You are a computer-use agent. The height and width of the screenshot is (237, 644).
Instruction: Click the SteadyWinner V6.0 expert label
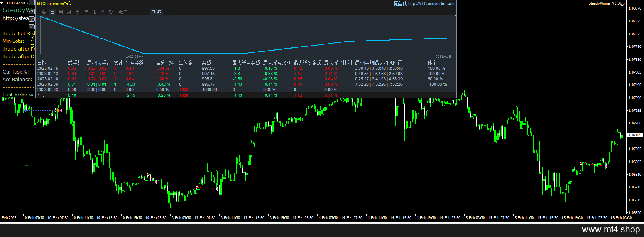(604, 3)
